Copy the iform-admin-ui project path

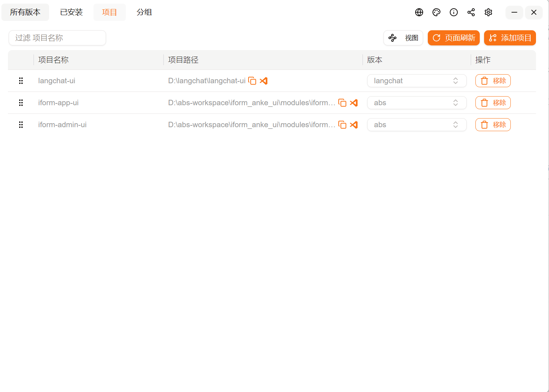[x=342, y=125]
